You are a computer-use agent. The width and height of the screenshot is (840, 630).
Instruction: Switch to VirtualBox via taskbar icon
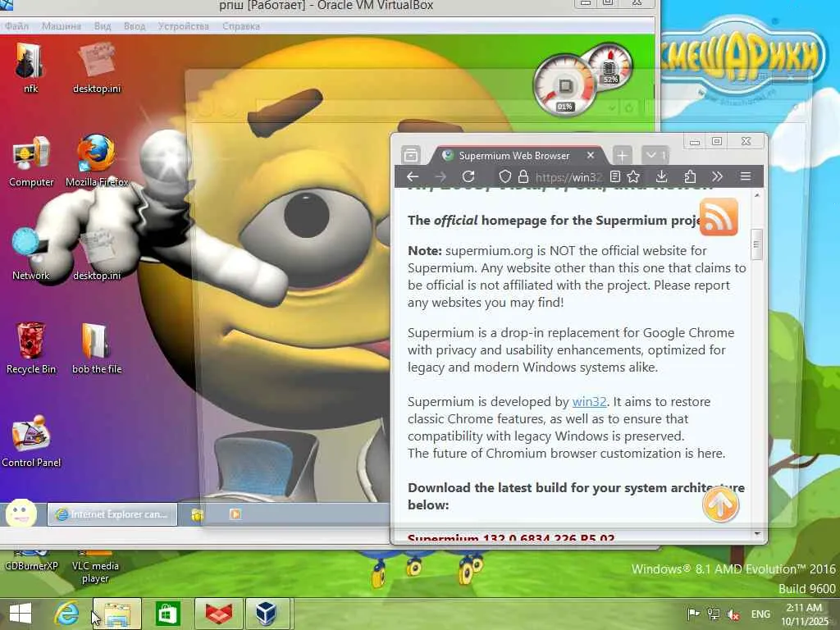pos(268,614)
